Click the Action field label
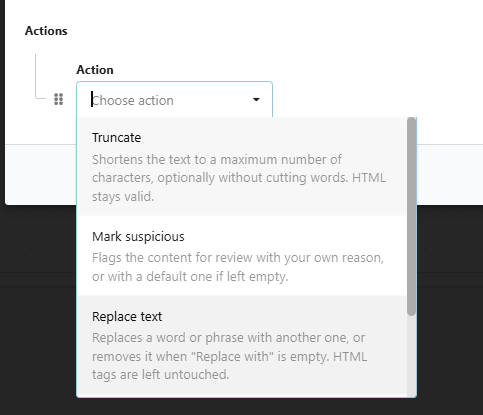The image size is (483, 415). click(95, 70)
